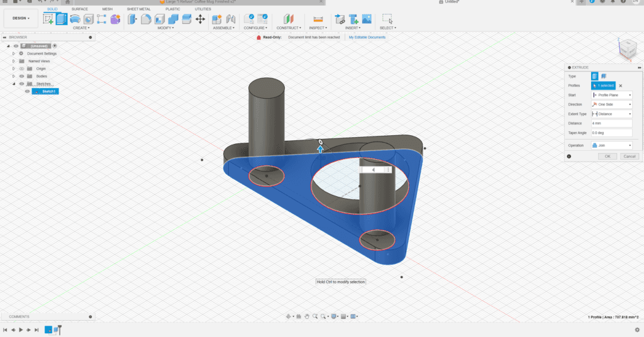Choose the Thin Extrude type
Image resolution: width=644 pixels, height=337 pixels.
coord(604,76)
